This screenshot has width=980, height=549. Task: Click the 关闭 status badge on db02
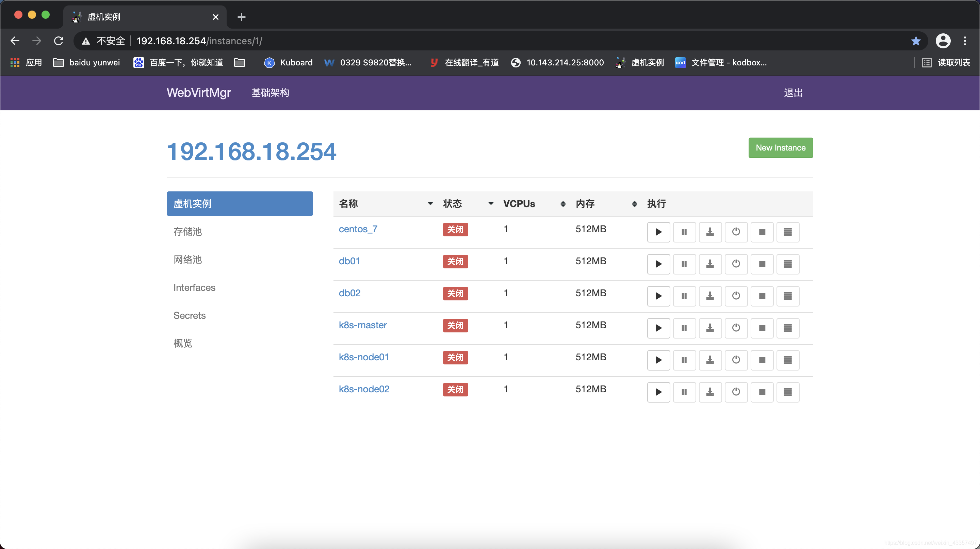coord(455,292)
